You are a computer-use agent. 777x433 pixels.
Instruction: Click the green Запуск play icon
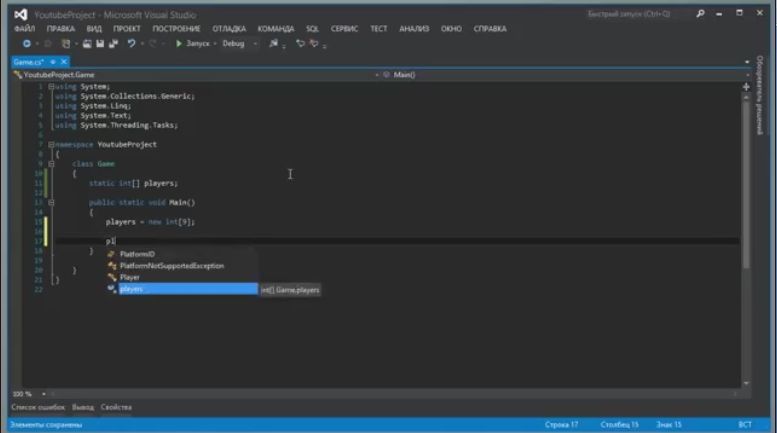[179, 44]
